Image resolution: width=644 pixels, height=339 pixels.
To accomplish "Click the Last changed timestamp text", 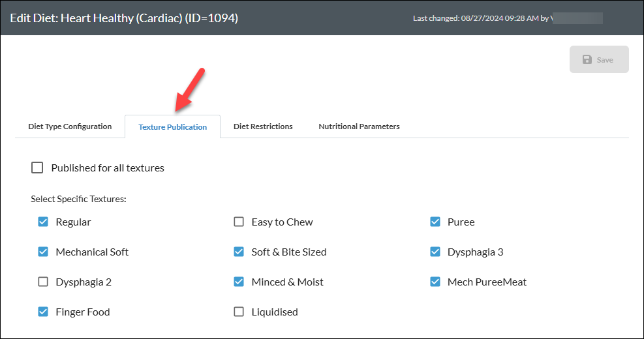I will click(x=481, y=18).
